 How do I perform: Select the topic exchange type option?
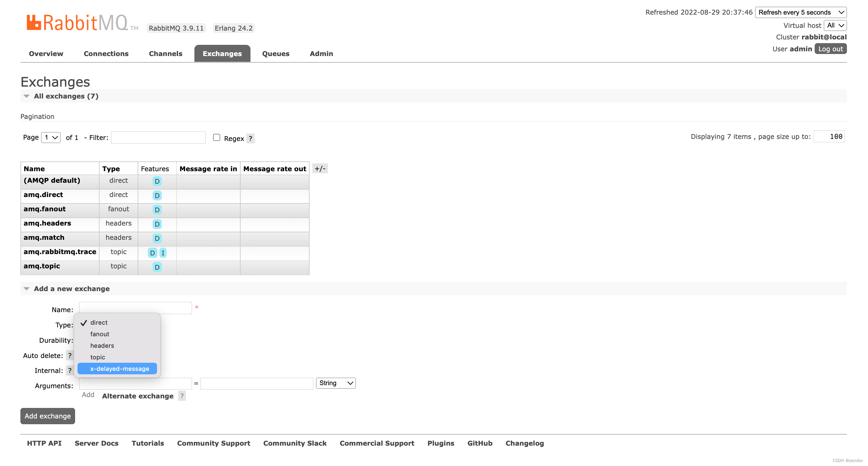click(117, 357)
